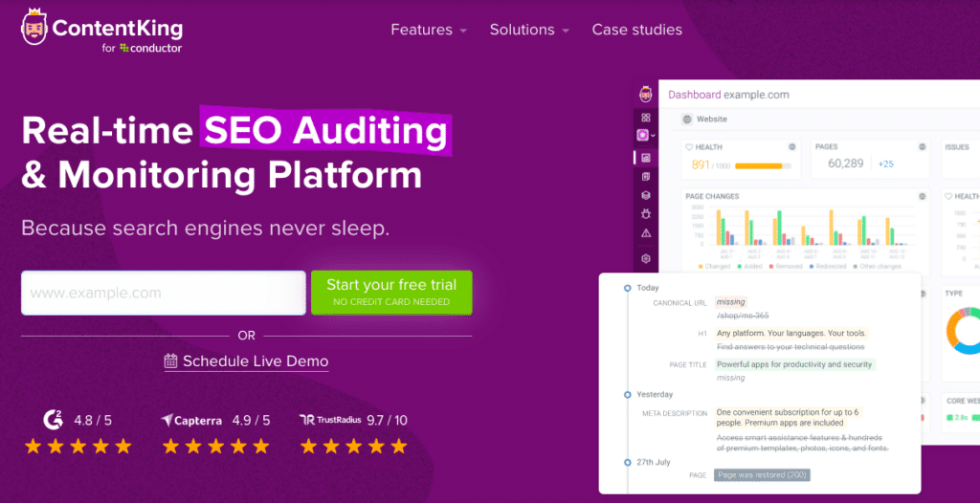Image resolution: width=980 pixels, height=503 pixels.
Task: Open the bug Issues icon in sidebar
Action: coord(646,214)
